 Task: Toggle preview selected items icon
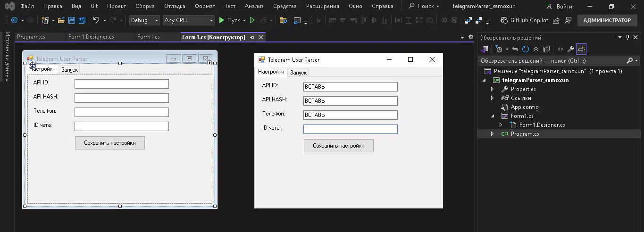pos(581,49)
